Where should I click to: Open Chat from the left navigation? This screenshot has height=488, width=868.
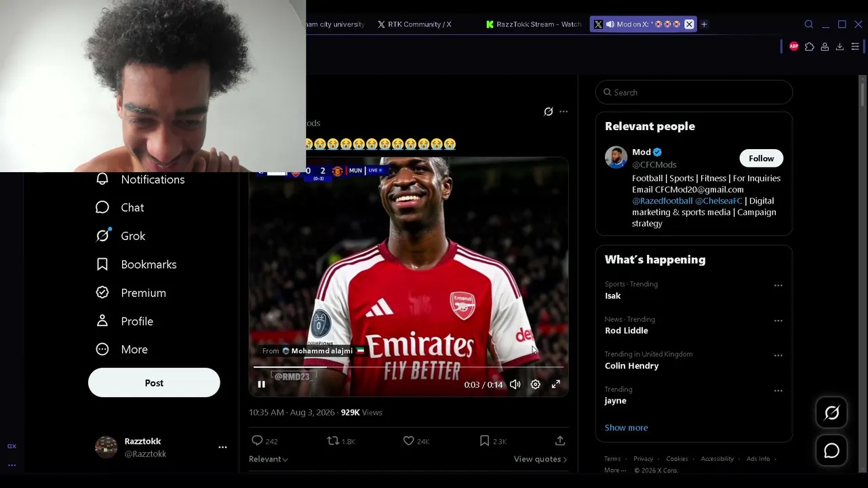120,207
